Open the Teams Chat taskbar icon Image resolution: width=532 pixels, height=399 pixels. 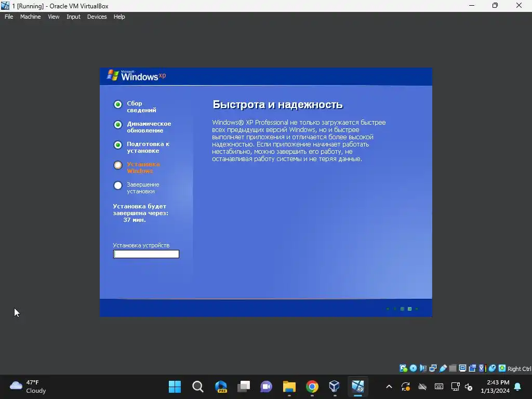[267, 387]
